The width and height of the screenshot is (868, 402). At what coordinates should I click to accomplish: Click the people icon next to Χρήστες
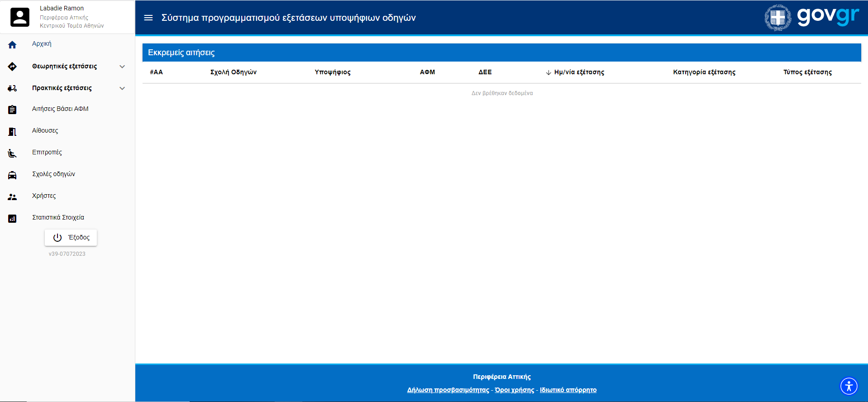(x=12, y=196)
